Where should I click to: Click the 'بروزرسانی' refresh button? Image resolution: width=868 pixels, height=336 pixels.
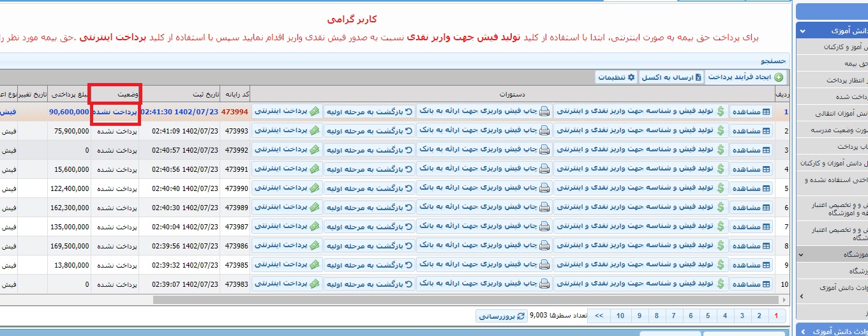click(x=501, y=316)
